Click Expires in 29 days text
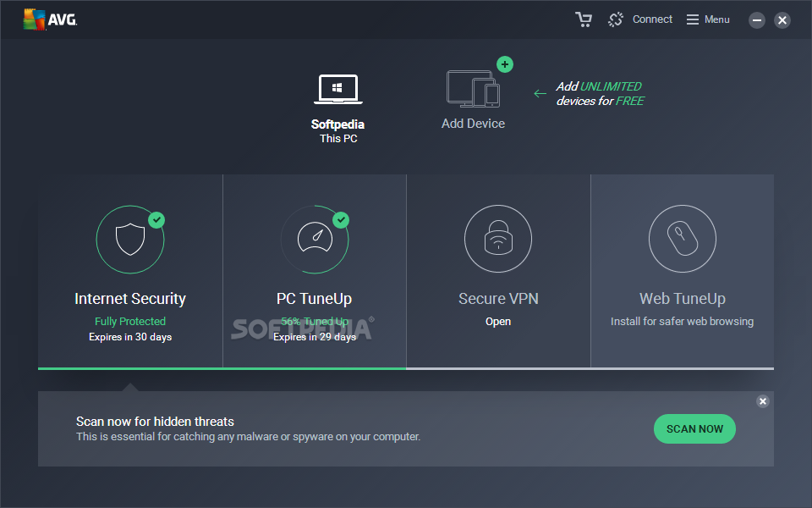Viewport: 812px width, 508px height. 315,337
